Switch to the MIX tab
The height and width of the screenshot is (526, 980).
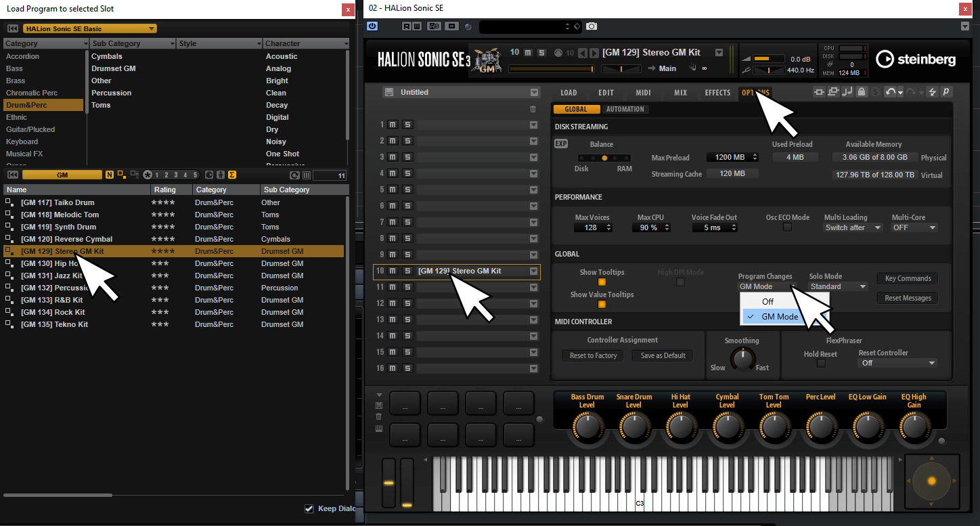[680, 93]
